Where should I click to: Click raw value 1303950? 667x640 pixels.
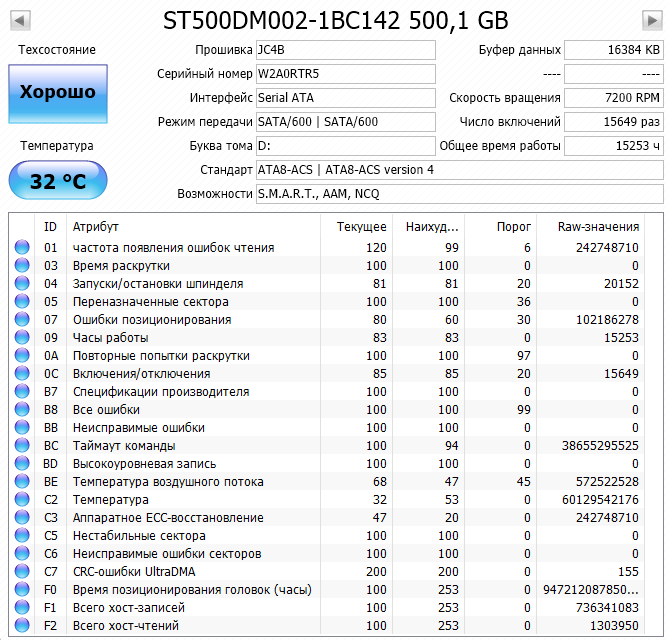click(x=614, y=626)
